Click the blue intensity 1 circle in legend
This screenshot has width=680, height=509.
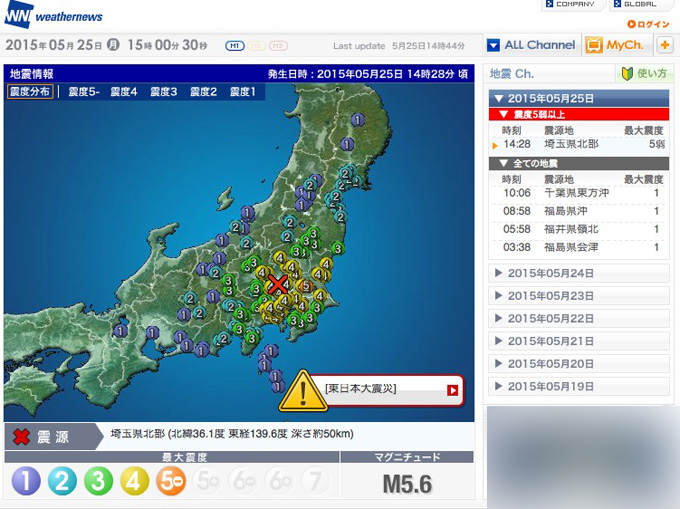27,482
